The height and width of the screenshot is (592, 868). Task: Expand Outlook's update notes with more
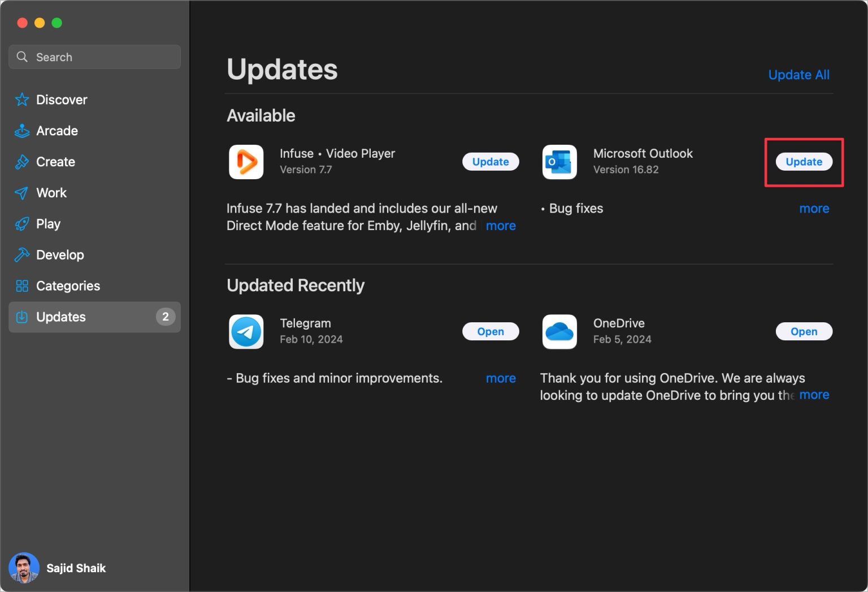pos(814,208)
